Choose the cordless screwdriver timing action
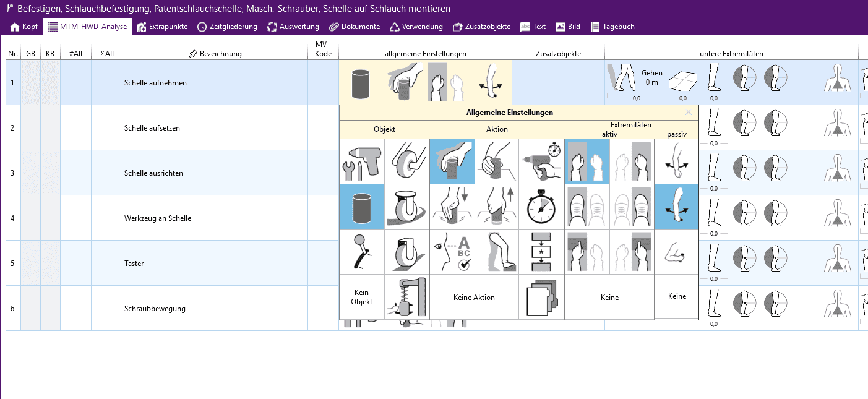The width and height of the screenshot is (868, 399). (541, 161)
